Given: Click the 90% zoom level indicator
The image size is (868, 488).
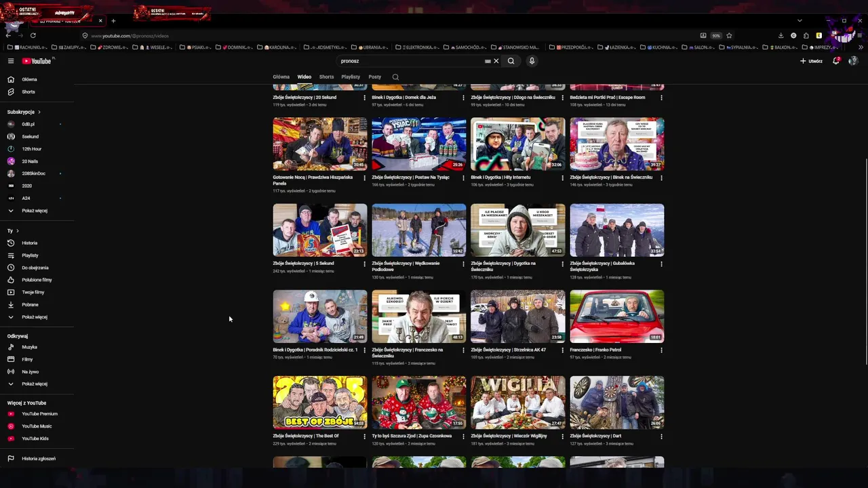Looking at the screenshot, I should [716, 35].
